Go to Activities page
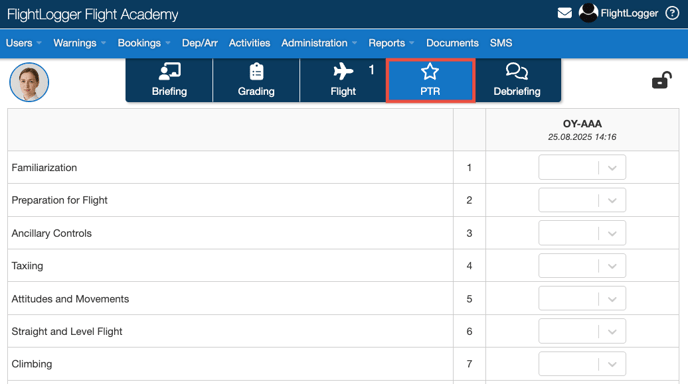This screenshot has width=688, height=384. (x=249, y=43)
